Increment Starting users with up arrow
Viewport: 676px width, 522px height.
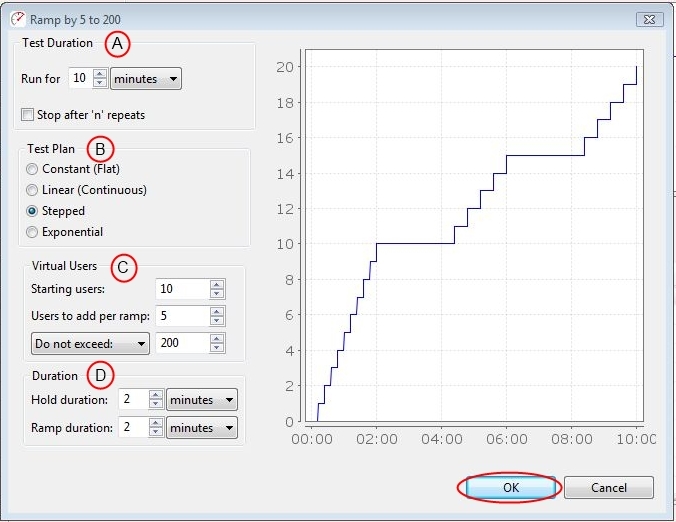click(217, 284)
